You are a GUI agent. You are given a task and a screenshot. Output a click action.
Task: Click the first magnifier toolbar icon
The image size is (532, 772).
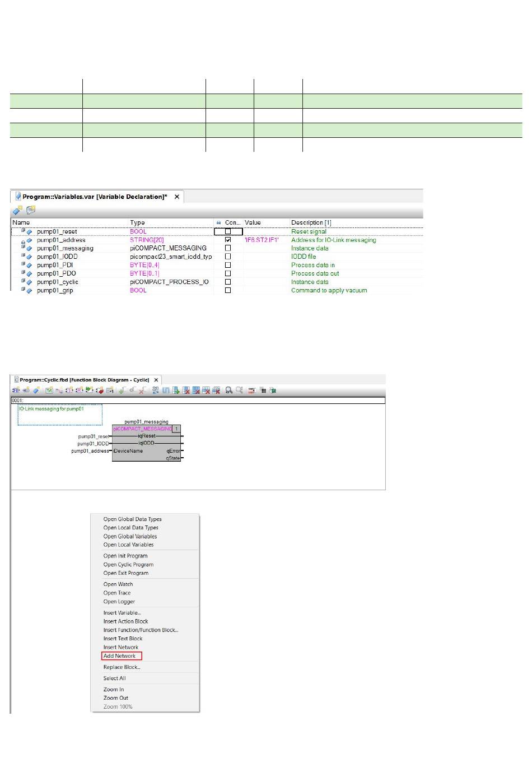click(229, 390)
